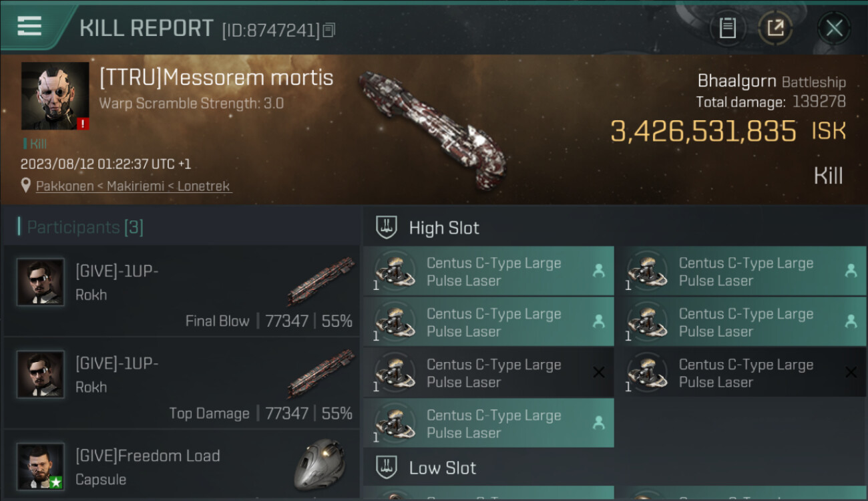Select first Centus C-Type Large Pulse Laser

click(x=488, y=271)
